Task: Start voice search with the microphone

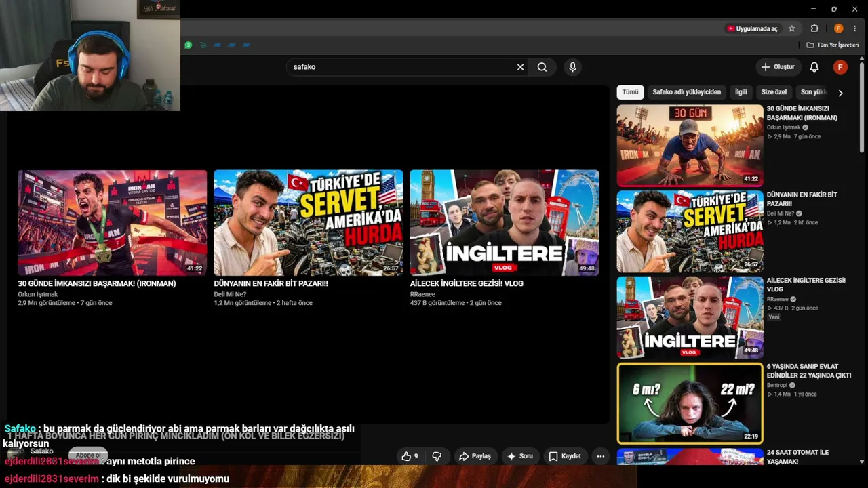Action: click(572, 67)
